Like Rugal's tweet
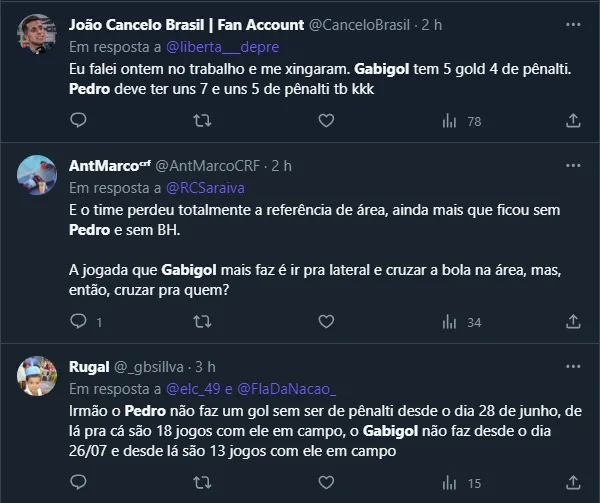 (x=326, y=484)
